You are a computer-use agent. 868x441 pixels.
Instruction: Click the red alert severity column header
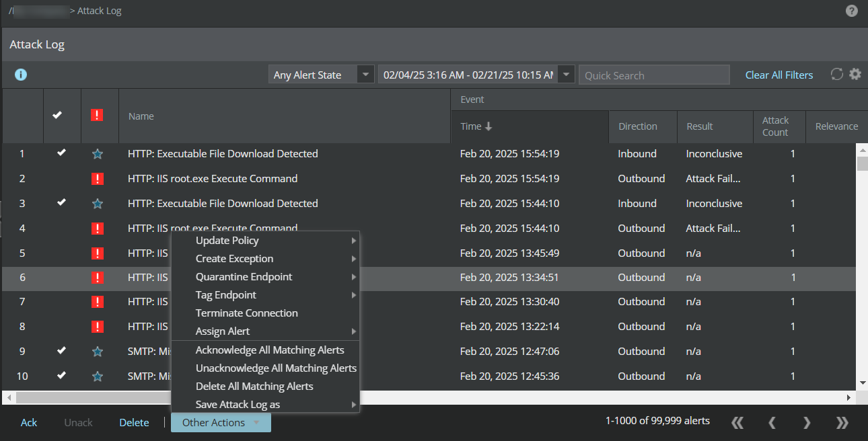click(97, 115)
